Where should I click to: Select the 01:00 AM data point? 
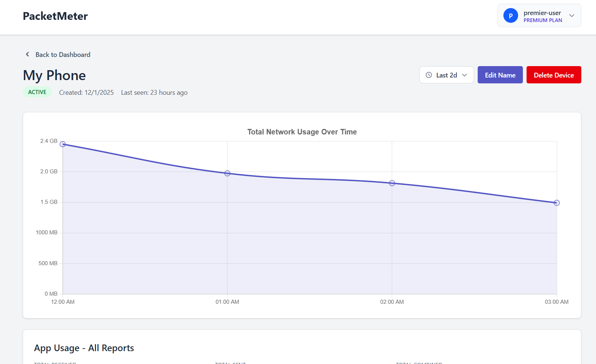(x=227, y=173)
